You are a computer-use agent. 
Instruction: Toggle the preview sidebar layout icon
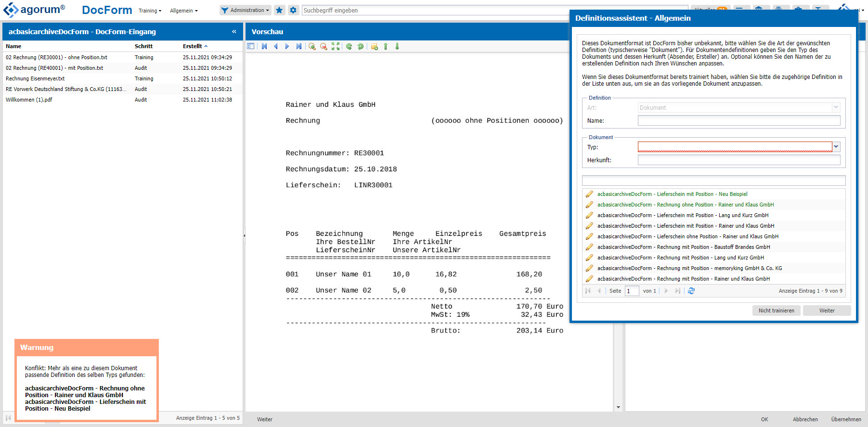(250, 46)
